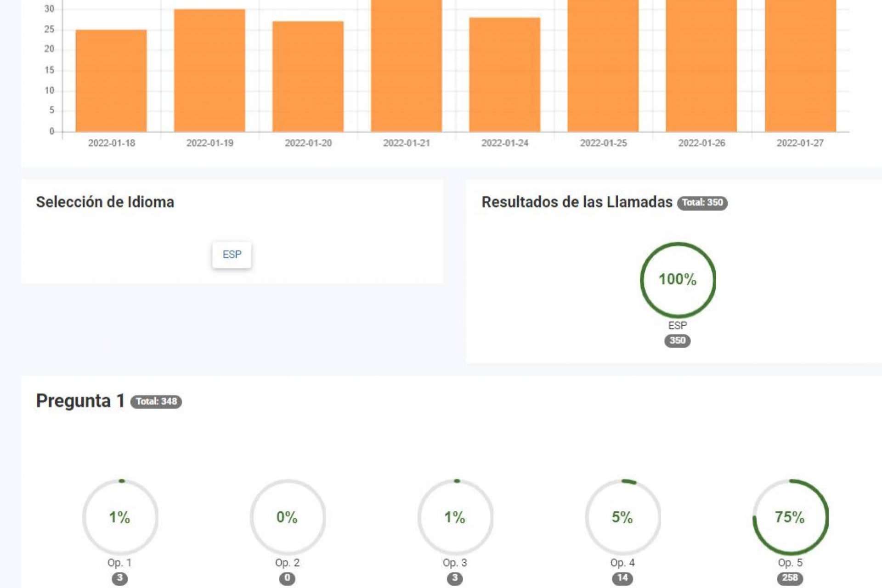Click the orange bar for 2022-01-27
This screenshot has width=882, height=588.
pos(800,65)
